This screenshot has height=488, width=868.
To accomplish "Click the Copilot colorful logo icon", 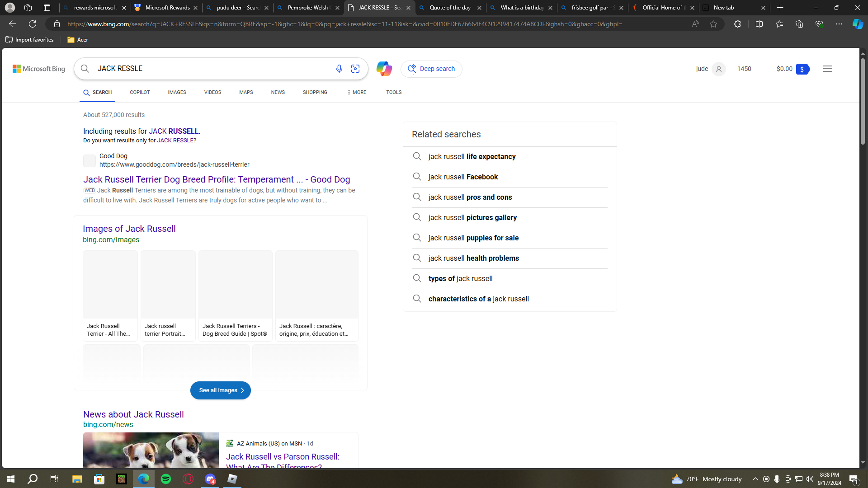I will [384, 69].
